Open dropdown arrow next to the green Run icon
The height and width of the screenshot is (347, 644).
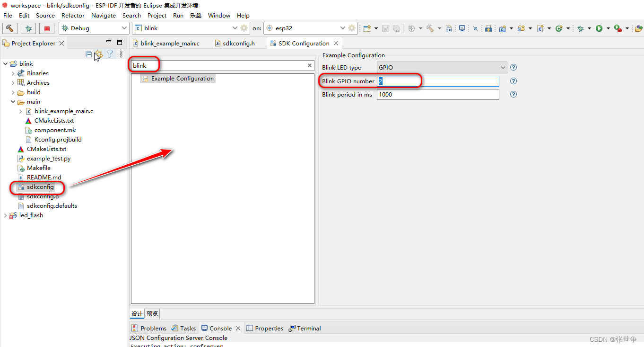point(608,28)
